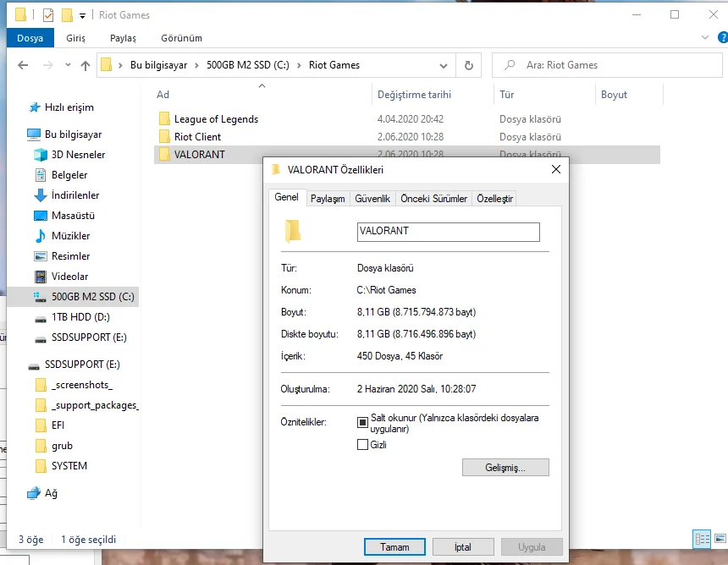
Task: Open the Giriş ribbon tab
Action: point(75,38)
